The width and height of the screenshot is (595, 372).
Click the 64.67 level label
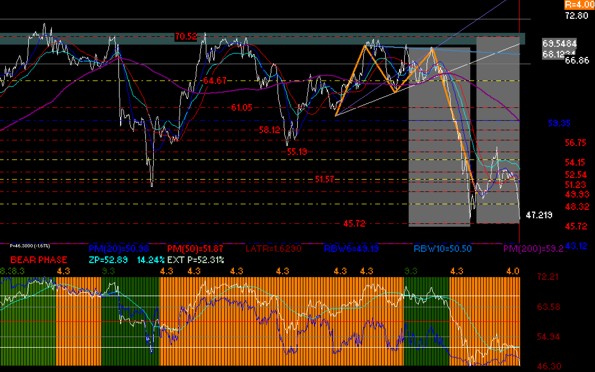tap(215, 81)
